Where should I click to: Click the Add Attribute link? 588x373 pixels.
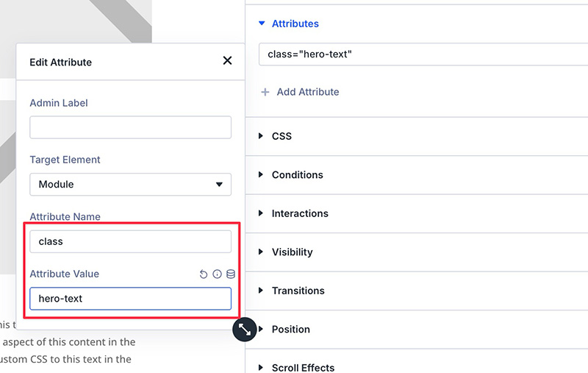[307, 92]
